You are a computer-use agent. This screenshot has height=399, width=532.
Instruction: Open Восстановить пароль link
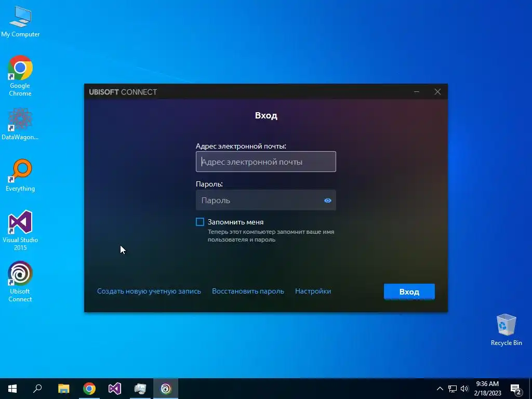pos(248,291)
